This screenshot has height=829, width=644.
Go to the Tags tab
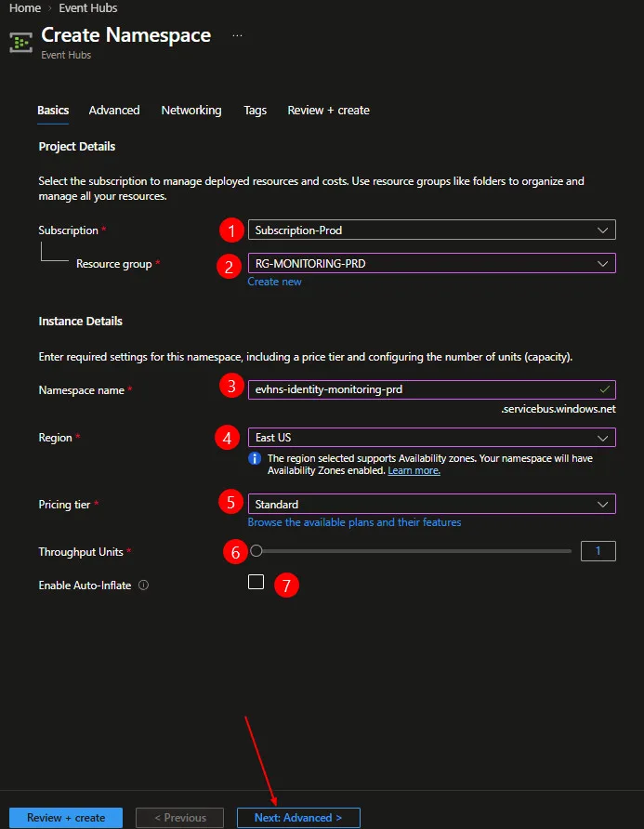(255, 110)
